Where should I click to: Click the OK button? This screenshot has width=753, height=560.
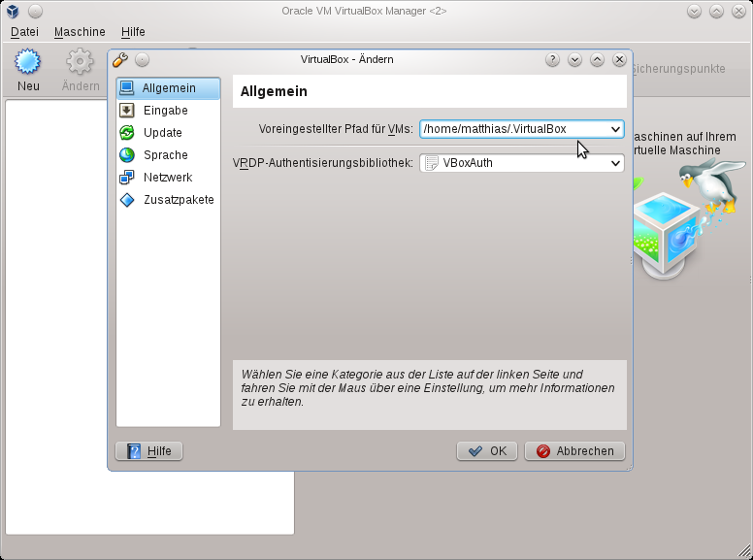click(487, 451)
